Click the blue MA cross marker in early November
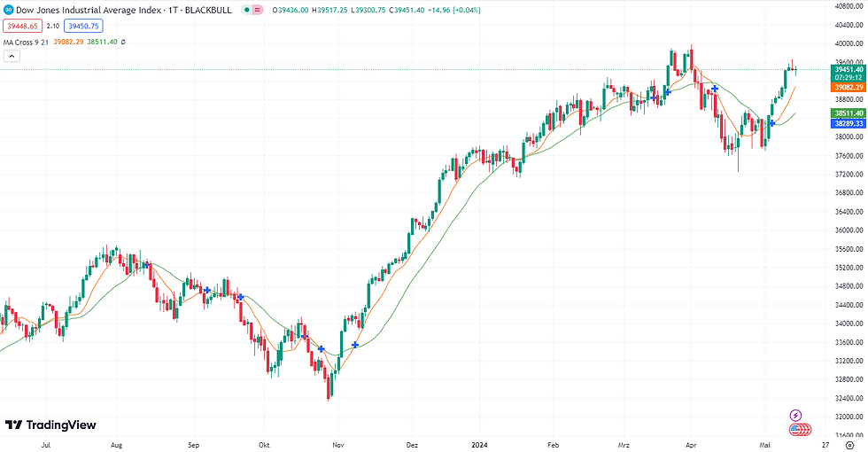The width and height of the screenshot is (868, 452). [355, 345]
